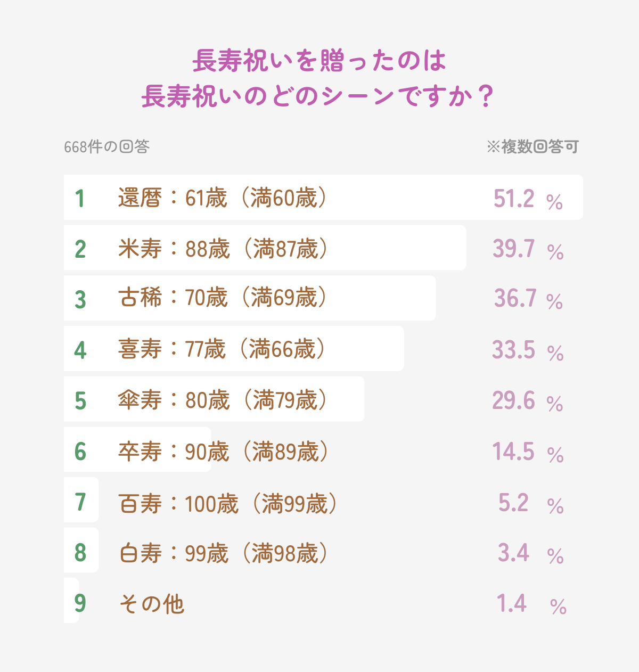Click the 29.6 % value

pyautogui.click(x=528, y=401)
